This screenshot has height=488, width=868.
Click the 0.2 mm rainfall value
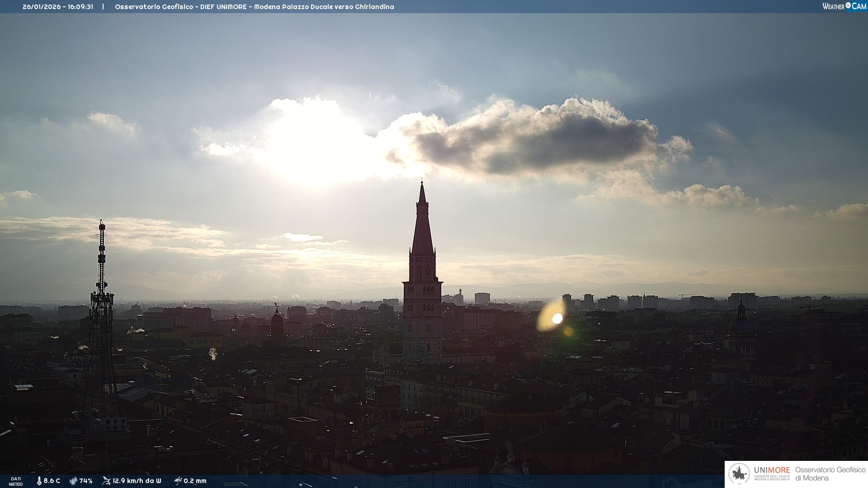(x=195, y=481)
